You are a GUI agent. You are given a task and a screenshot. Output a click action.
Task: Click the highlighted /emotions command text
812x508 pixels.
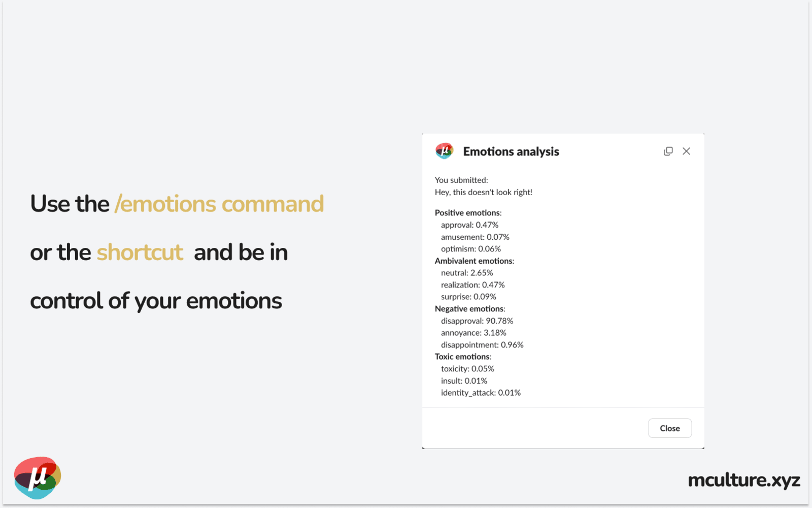click(x=219, y=204)
